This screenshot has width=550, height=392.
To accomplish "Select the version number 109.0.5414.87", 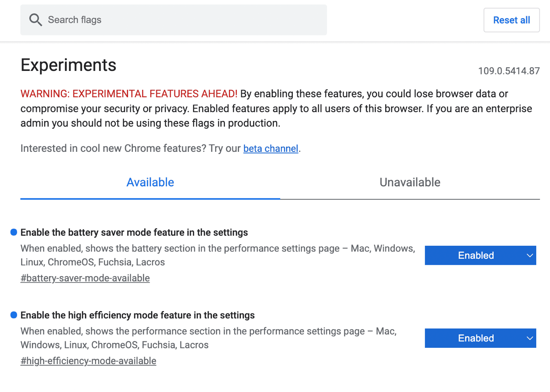I will tap(509, 71).
